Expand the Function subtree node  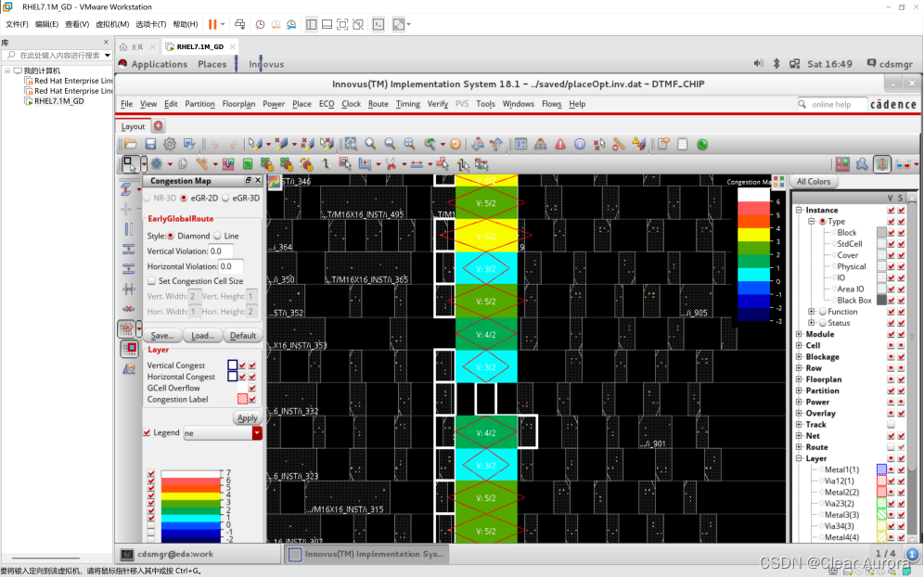coord(812,312)
